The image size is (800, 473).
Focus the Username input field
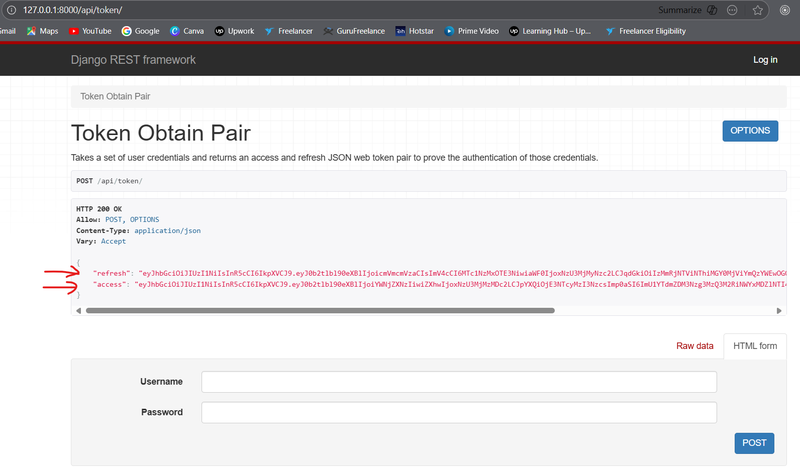coord(459,382)
